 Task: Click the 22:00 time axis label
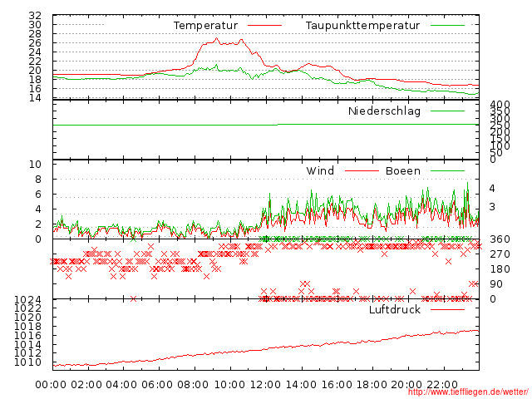click(x=442, y=384)
